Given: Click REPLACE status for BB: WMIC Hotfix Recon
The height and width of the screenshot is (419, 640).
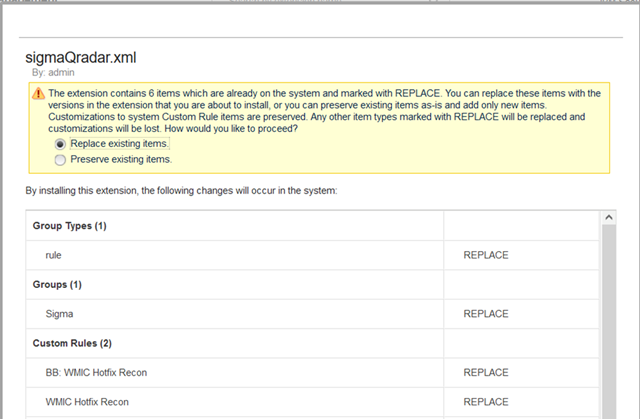Looking at the screenshot, I should coord(486,372).
